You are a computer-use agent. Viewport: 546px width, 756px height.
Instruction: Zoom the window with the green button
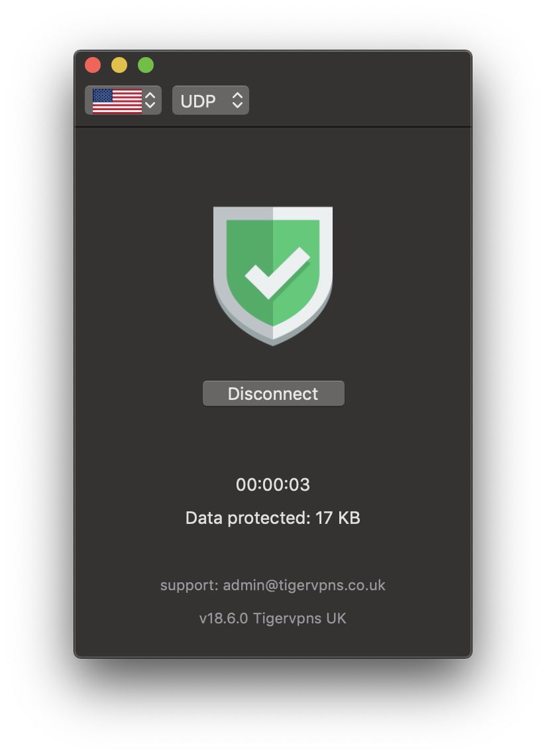pyautogui.click(x=146, y=65)
